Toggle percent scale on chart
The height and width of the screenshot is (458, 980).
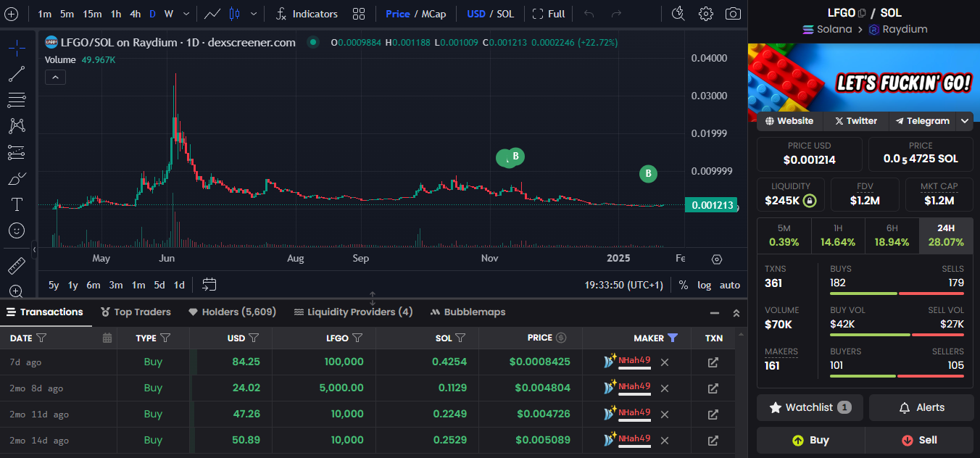[684, 285]
